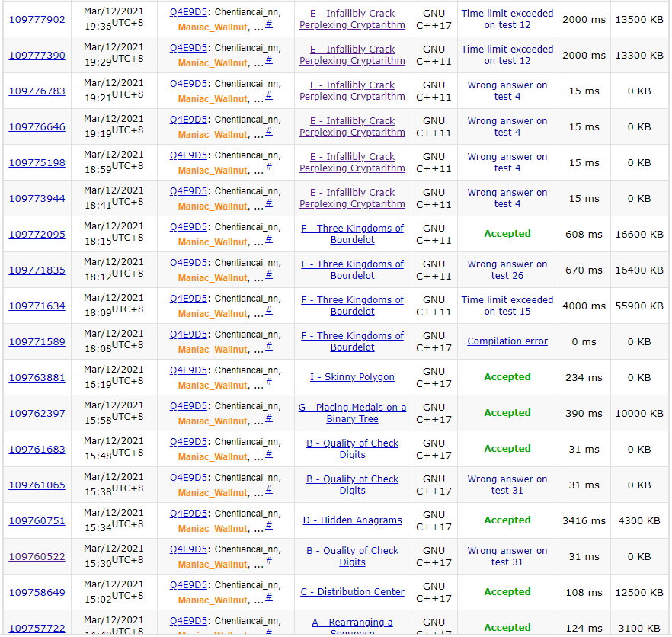
Task: Click team Q4E9D5 in submission 109763881 row
Action: point(188,370)
